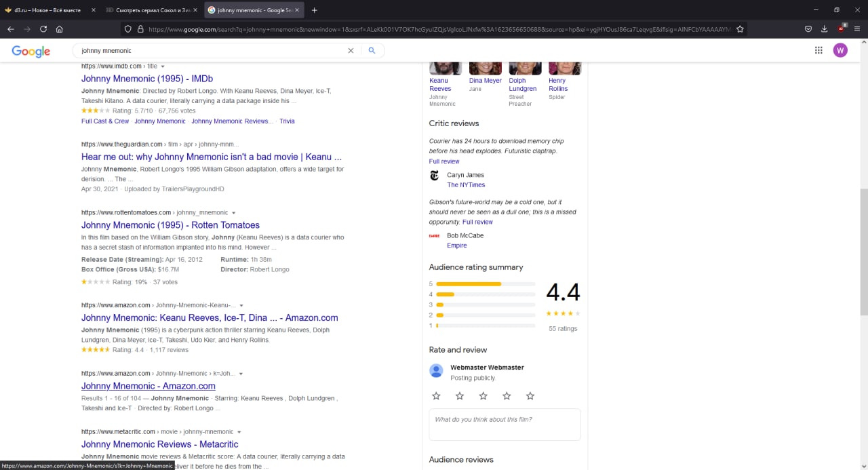Bookmark this page with the star
This screenshot has width=868, height=470.
tap(740, 29)
